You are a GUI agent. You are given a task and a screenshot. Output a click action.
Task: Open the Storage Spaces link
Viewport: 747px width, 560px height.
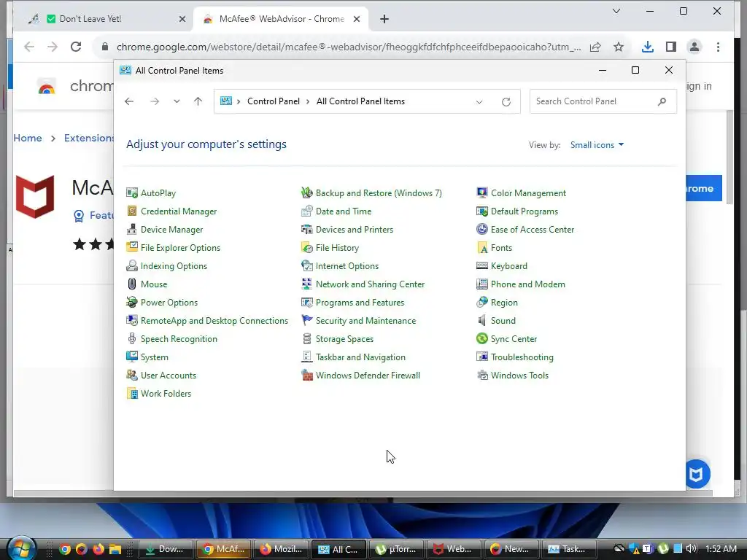pyautogui.click(x=344, y=339)
